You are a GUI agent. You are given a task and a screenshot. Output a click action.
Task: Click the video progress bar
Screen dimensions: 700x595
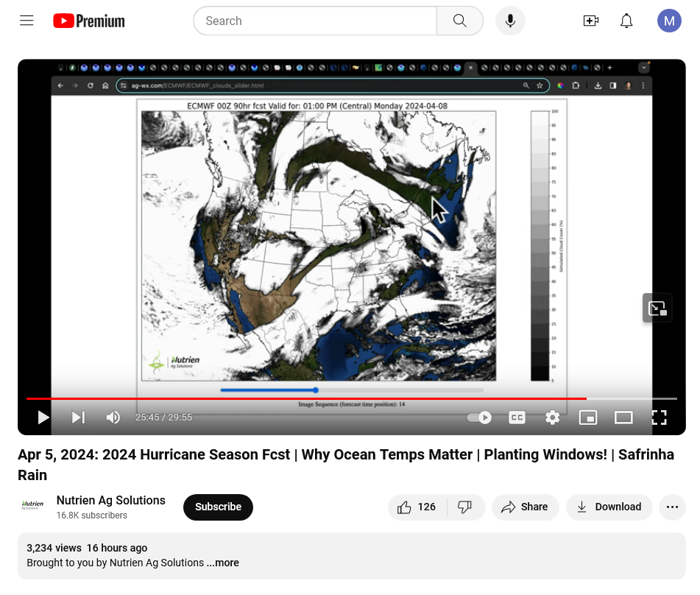352,398
